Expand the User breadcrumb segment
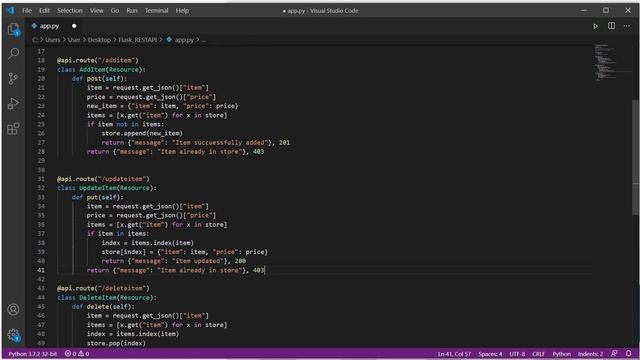This screenshot has width=640, height=360. [74, 40]
